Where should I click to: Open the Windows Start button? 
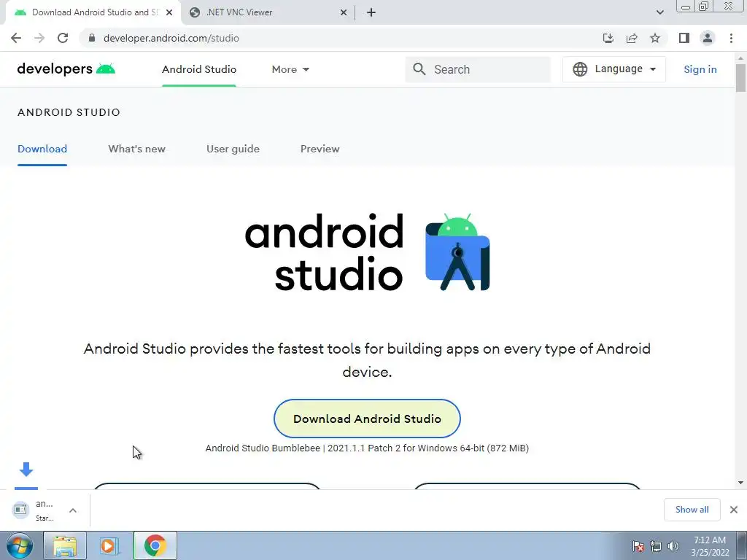click(x=20, y=545)
